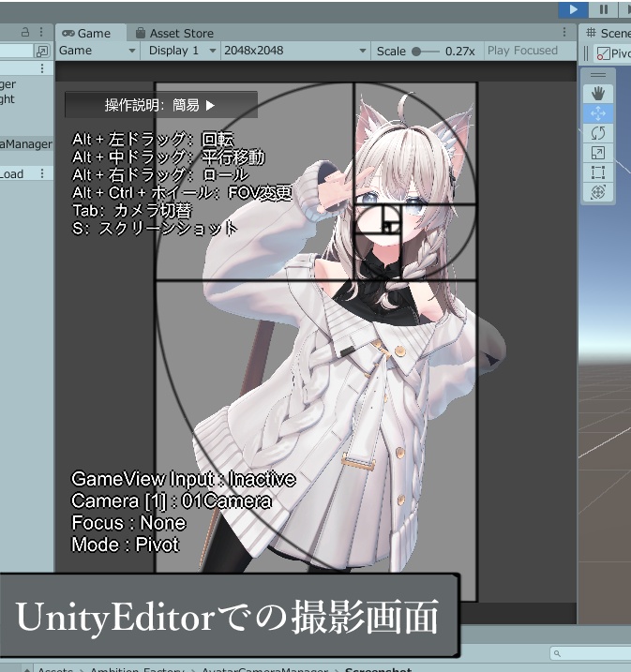Start Play mode with the play button

(573, 9)
